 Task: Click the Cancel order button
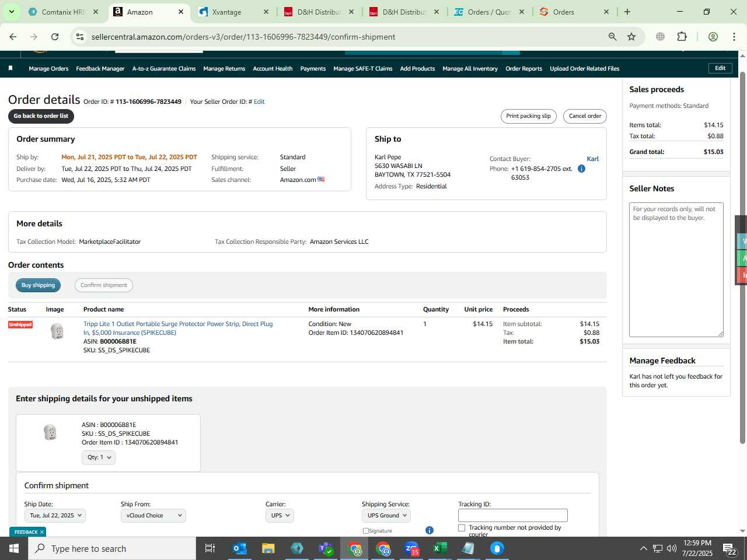coord(585,116)
